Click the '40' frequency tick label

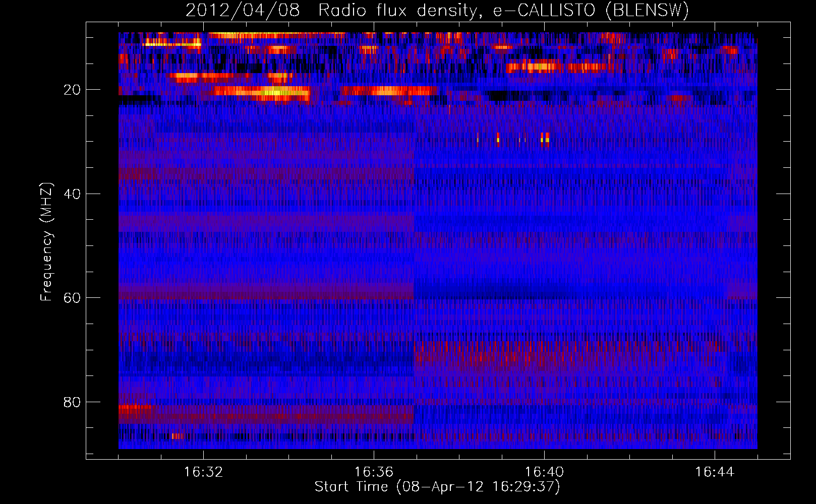[x=72, y=194]
